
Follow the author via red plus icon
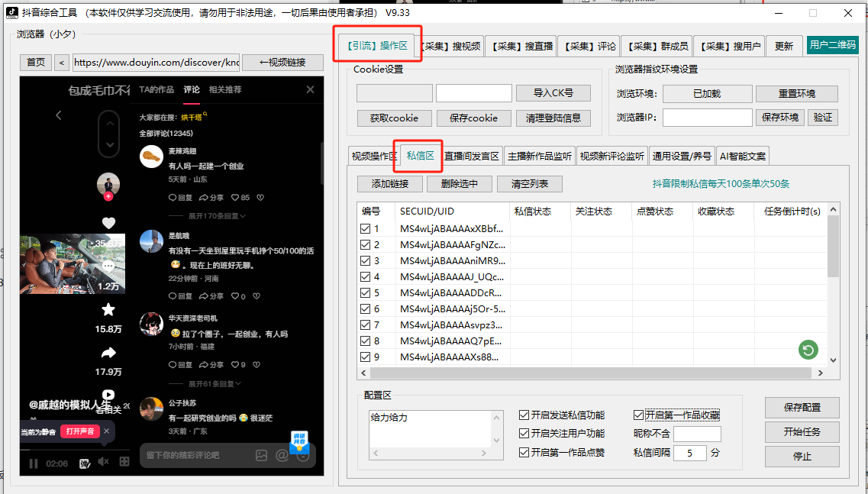coord(108,196)
